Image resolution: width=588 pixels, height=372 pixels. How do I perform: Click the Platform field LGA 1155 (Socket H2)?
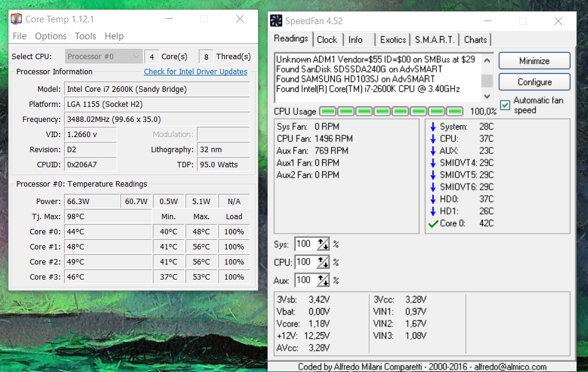coord(157,104)
